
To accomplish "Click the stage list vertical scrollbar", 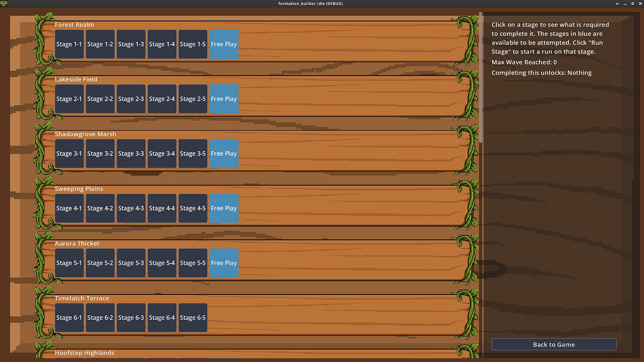I will [480, 78].
